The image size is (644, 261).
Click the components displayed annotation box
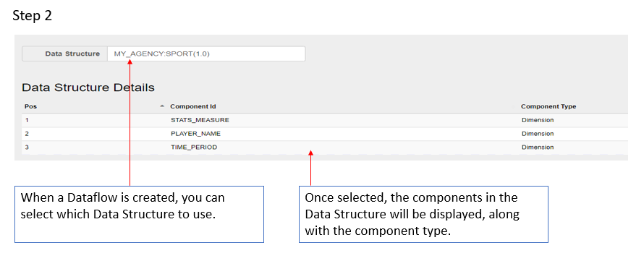click(423, 214)
